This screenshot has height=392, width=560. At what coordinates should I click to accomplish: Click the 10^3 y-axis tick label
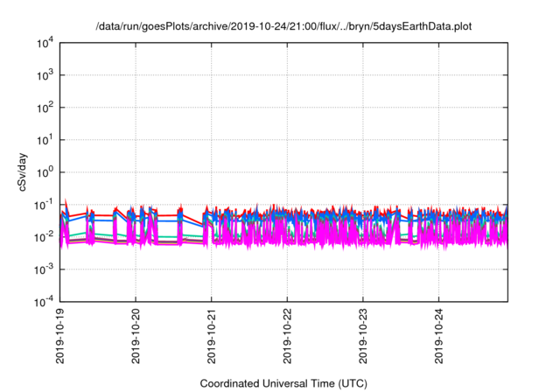[45, 75]
